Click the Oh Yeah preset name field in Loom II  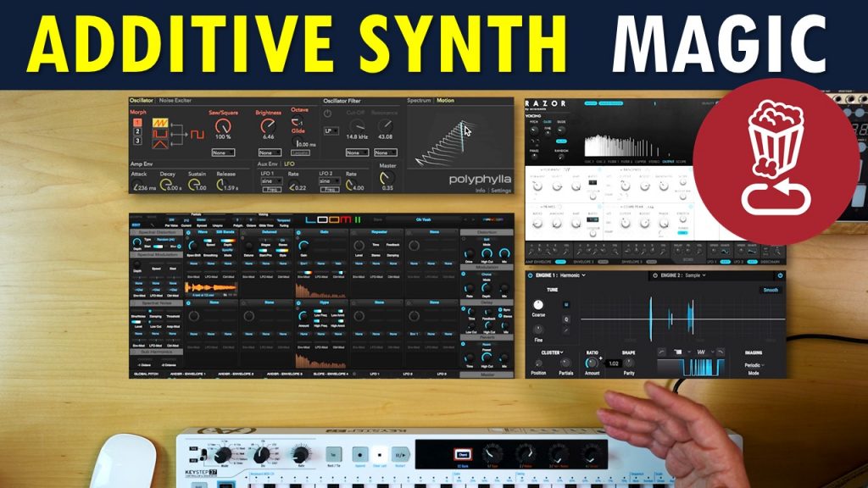pyautogui.click(x=424, y=219)
